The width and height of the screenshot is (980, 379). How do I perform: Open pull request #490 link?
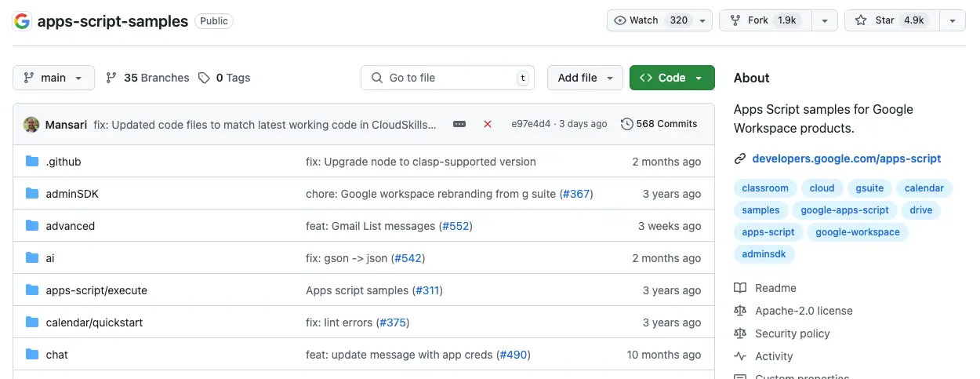(x=514, y=355)
